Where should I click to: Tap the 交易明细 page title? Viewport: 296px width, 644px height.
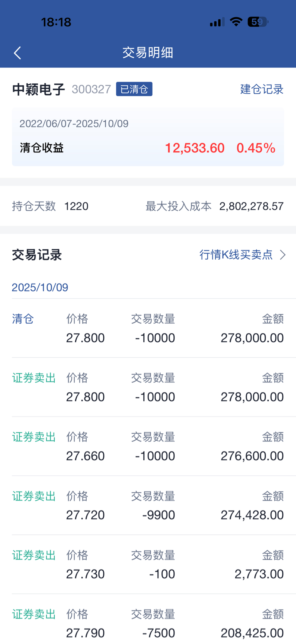148,52
